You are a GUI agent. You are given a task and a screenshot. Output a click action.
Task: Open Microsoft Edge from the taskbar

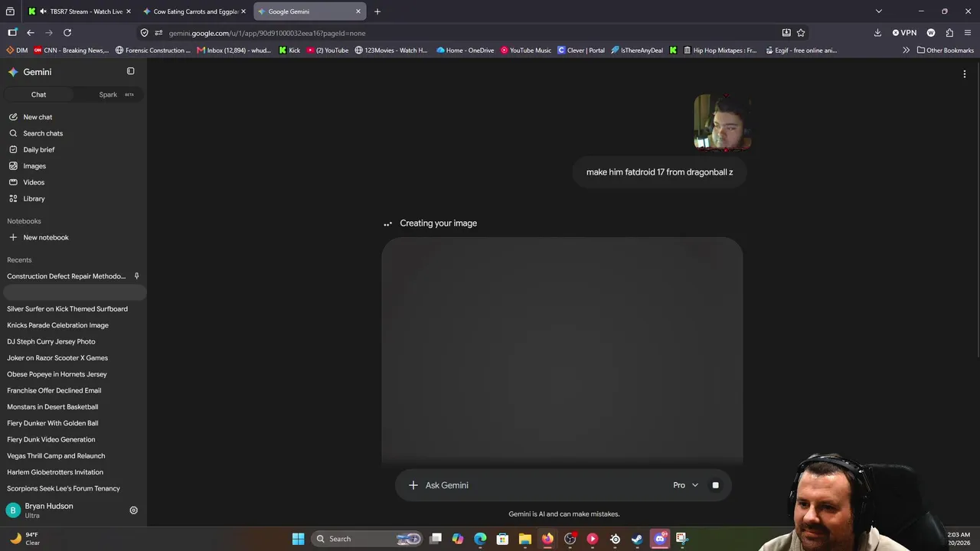pos(480,539)
